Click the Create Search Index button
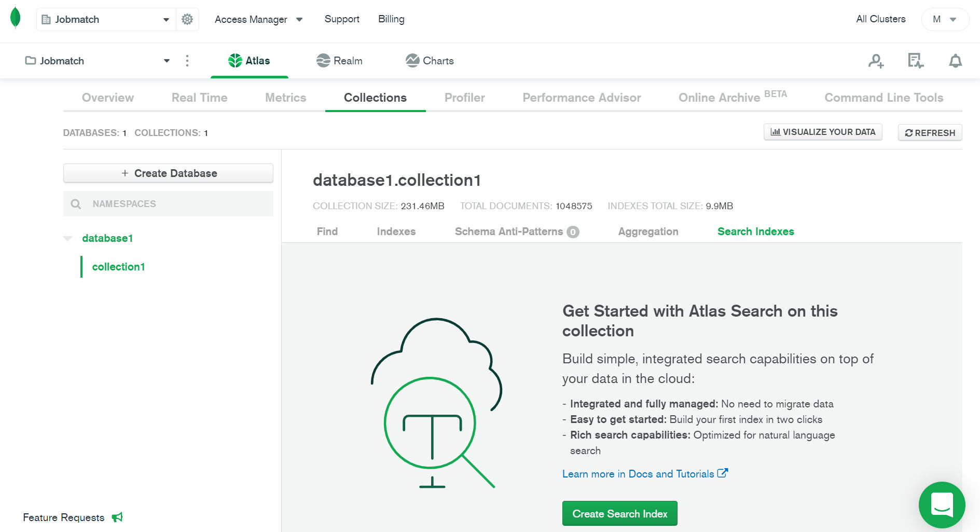 click(x=620, y=513)
